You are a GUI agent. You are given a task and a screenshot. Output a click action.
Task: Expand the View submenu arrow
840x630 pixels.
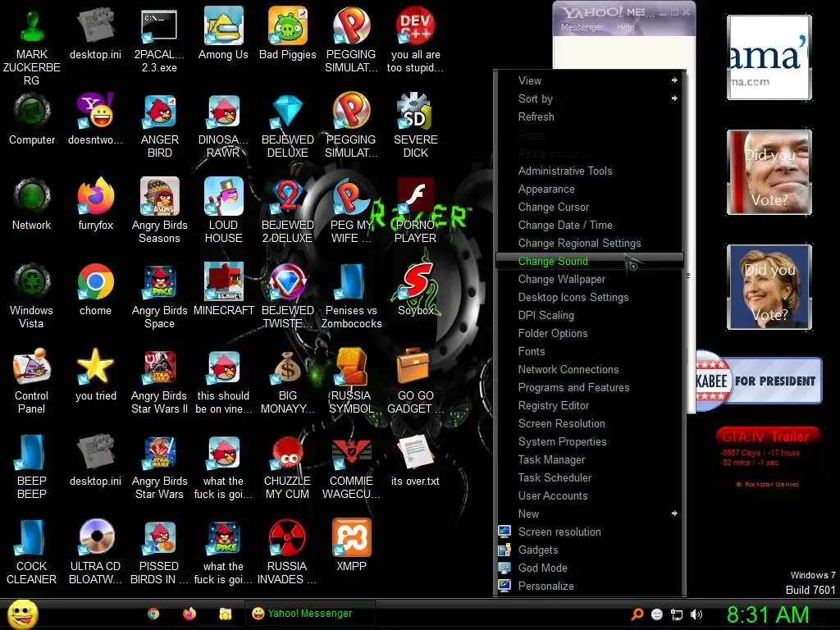point(674,80)
